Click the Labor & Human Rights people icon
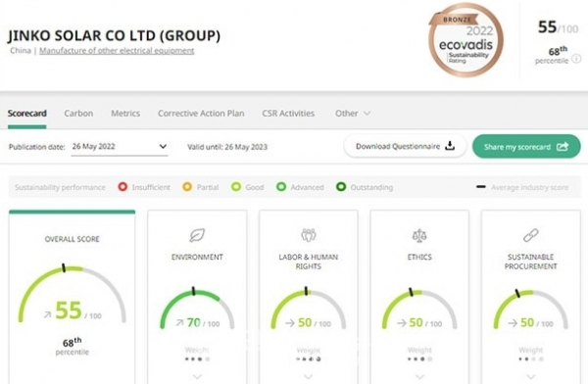The width and height of the screenshot is (588, 384). [x=309, y=235]
